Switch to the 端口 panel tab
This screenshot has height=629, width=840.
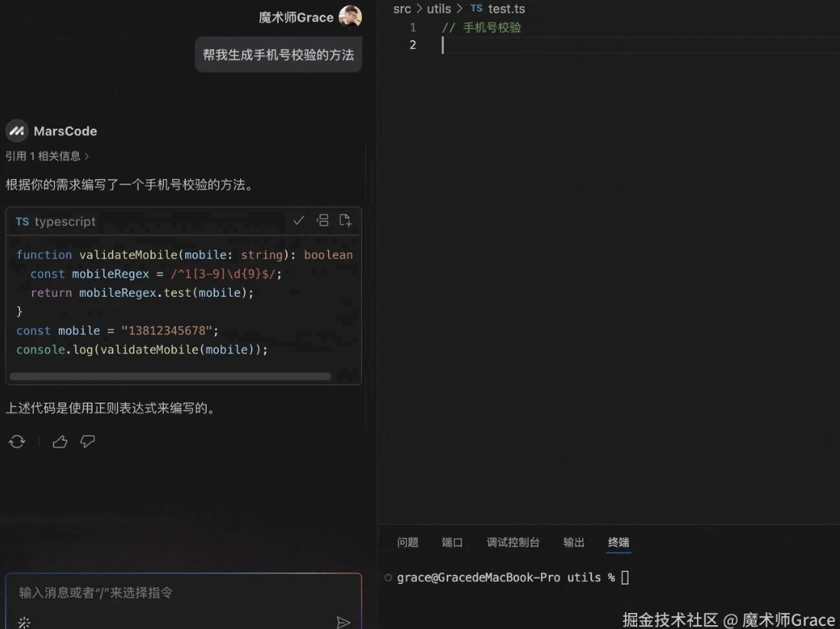[x=452, y=543]
